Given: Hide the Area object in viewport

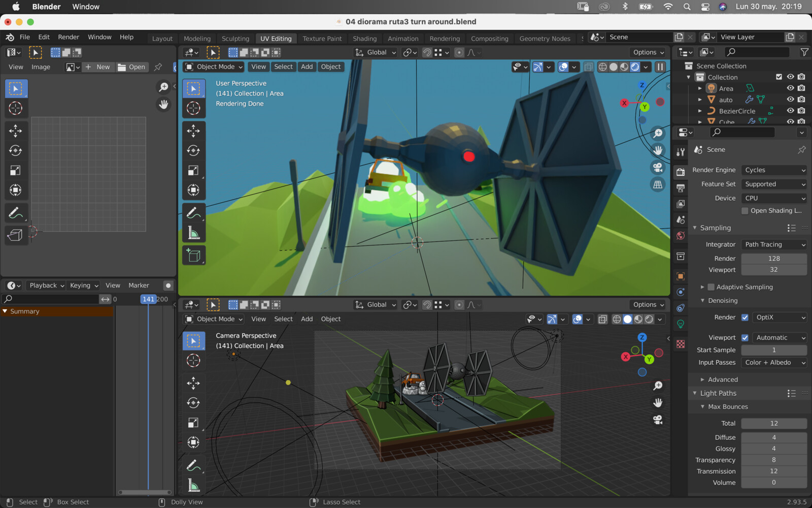Looking at the screenshot, I should coord(790,88).
